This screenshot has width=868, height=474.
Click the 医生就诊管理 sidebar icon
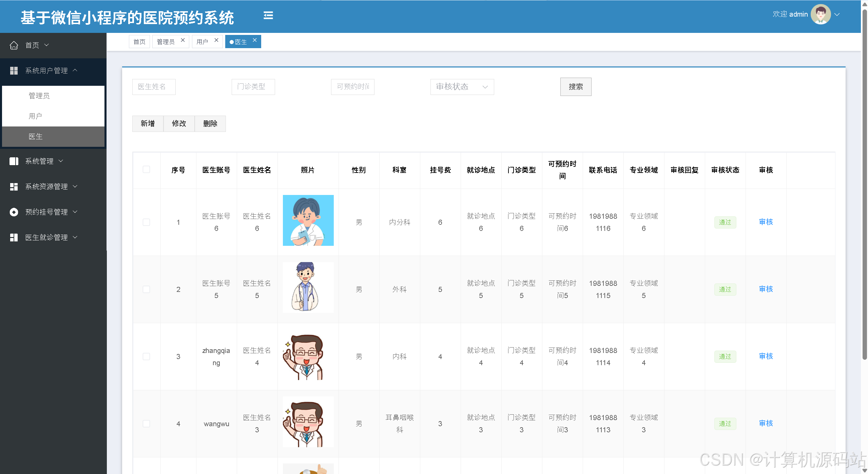click(14, 237)
